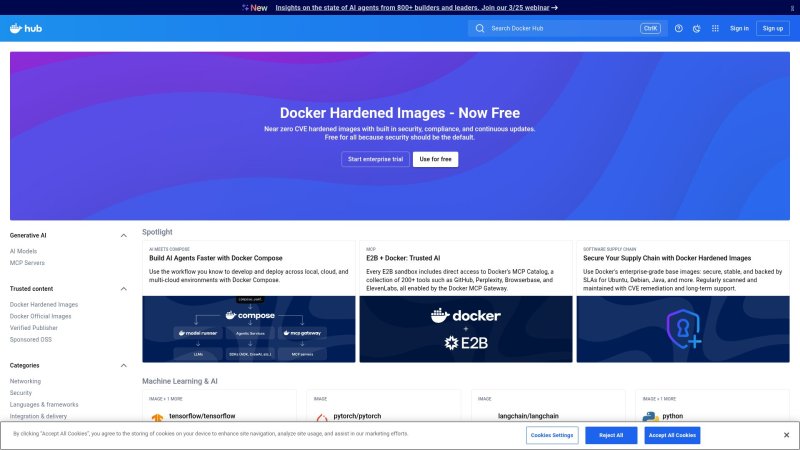Screen dimensions: 800x450
Task: Click the tensorflow logo icon
Action: (x=157, y=418)
